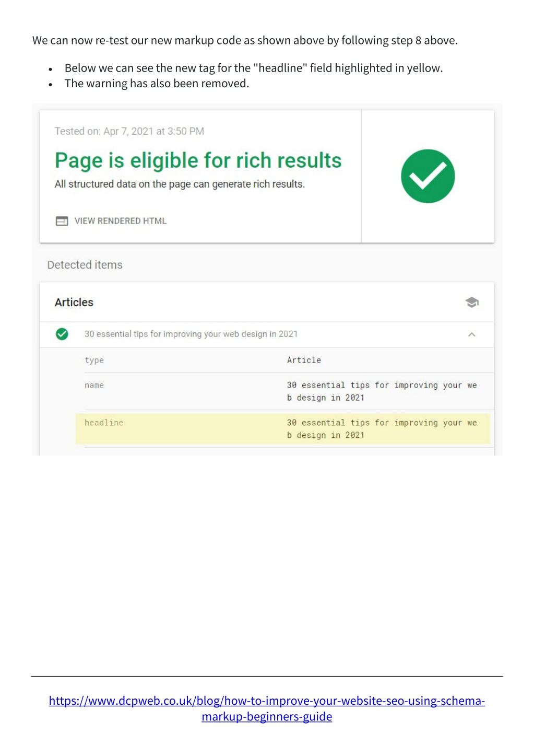Viewport: 534px width, 756px height.
Task: Click the Page is eligible heading
Action: click(198, 160)
